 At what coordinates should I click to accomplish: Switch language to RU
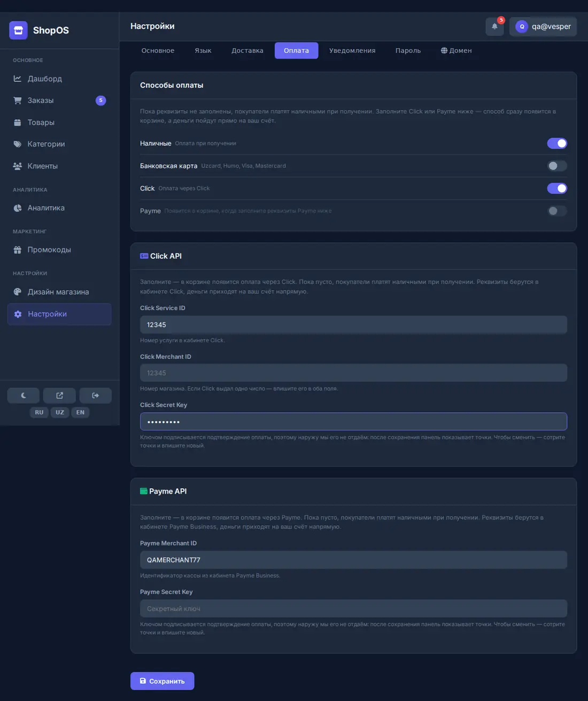click(x=39, y=412)
